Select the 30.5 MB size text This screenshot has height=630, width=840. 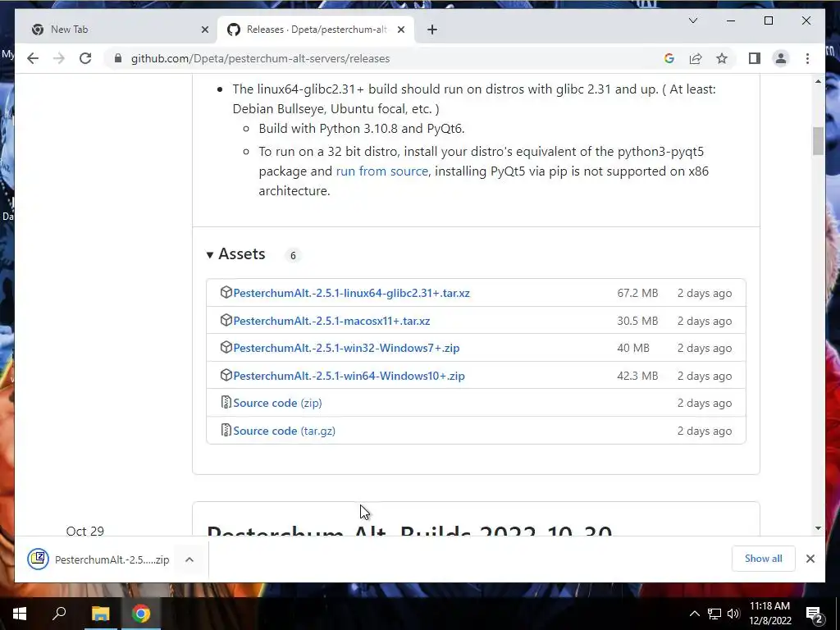637,321
